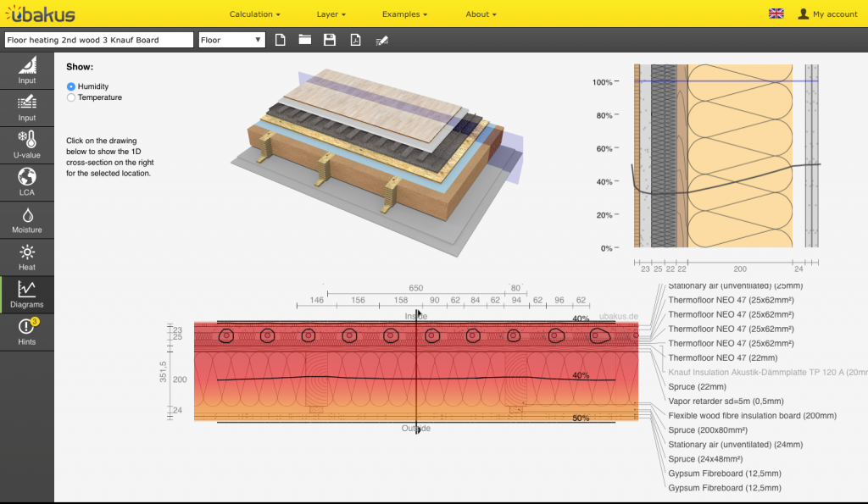The height and width of the screenshot is (504, 868).
Task: Select the Humidity radio button
Action: click(71, 86)
